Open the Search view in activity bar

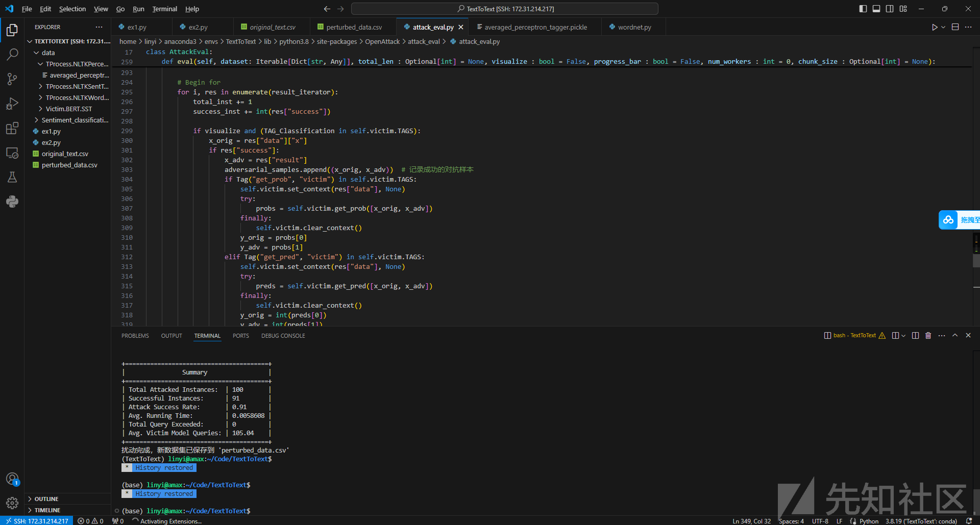pyautogui.click(x=12, y=54)
